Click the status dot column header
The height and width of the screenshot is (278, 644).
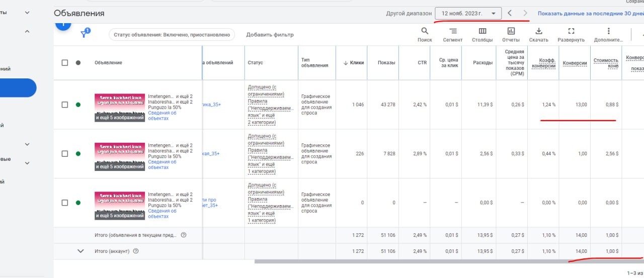[78, 63]
